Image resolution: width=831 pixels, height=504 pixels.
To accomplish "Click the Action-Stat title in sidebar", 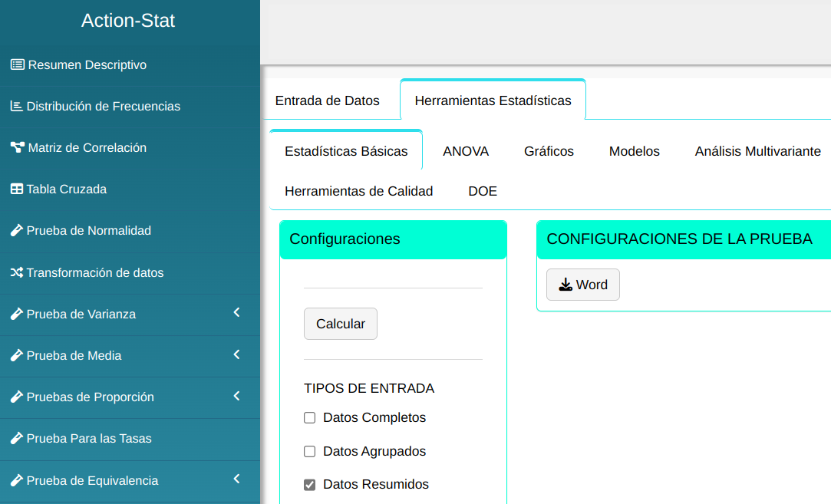I will coord(128,21).
